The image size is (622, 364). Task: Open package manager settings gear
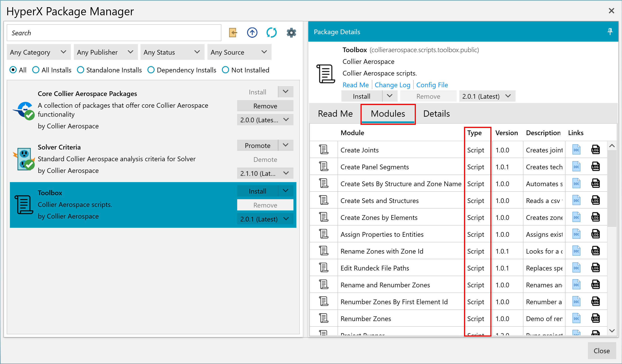point(291,33)
